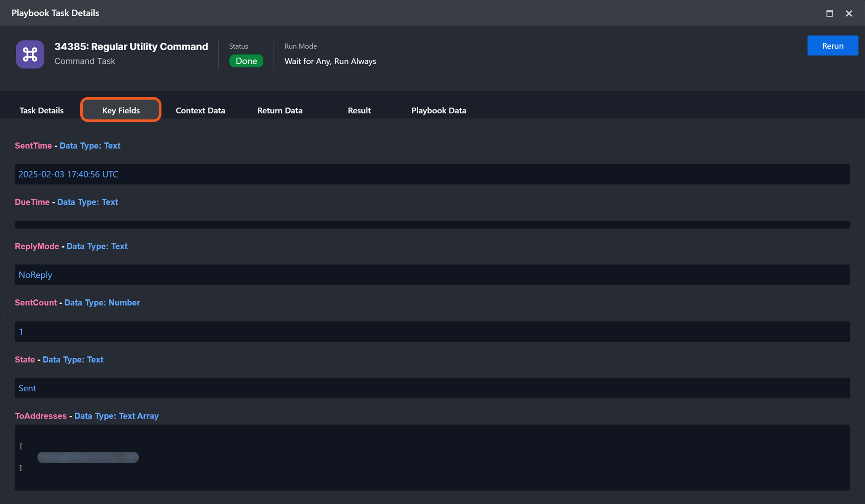Screen dimensions: 865x504
Task: Go to the Return Data tab
Action: point(280,110)
